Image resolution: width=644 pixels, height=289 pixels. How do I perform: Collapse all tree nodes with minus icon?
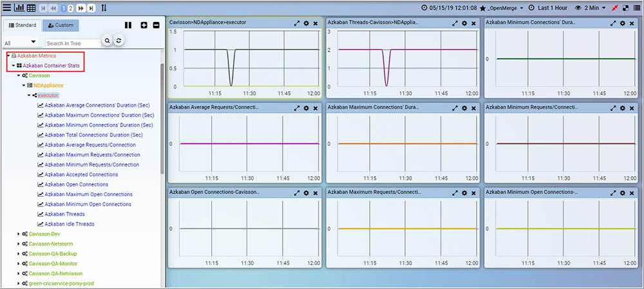click(x=156, y=25)
